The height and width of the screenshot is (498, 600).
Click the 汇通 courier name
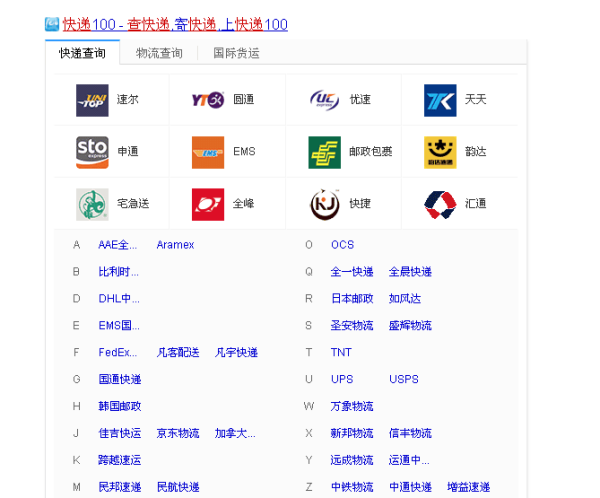point(476,204)
